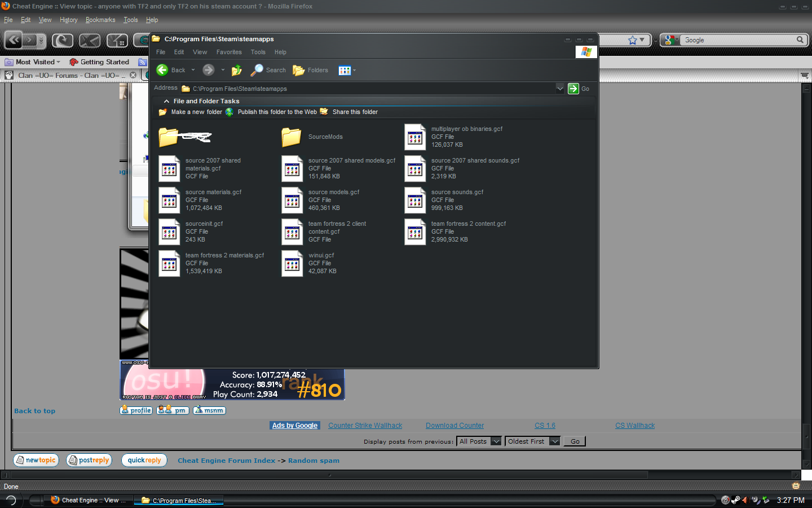Click the profile button under the post
Screen dimensions: 812x508
coord(136,410)
